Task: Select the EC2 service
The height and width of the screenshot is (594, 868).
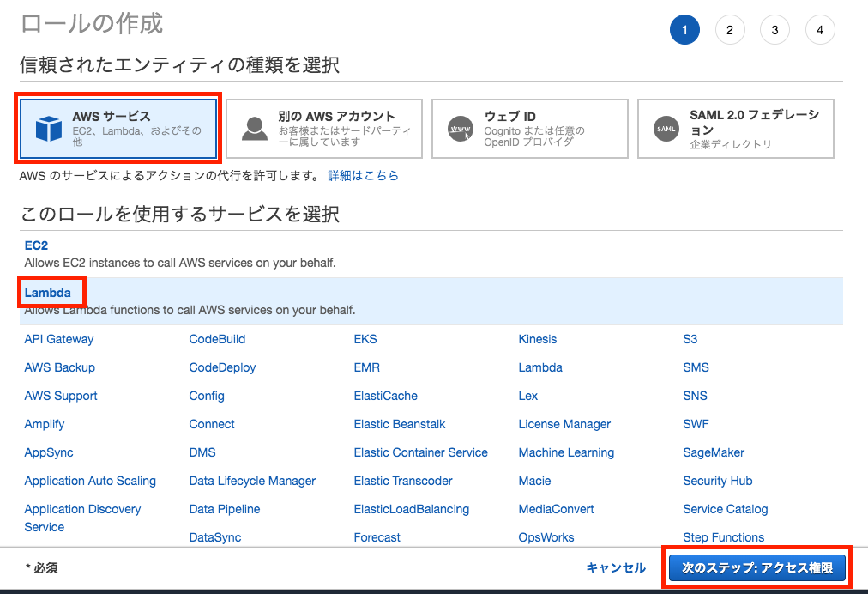Action: click(x=36, y=245)
